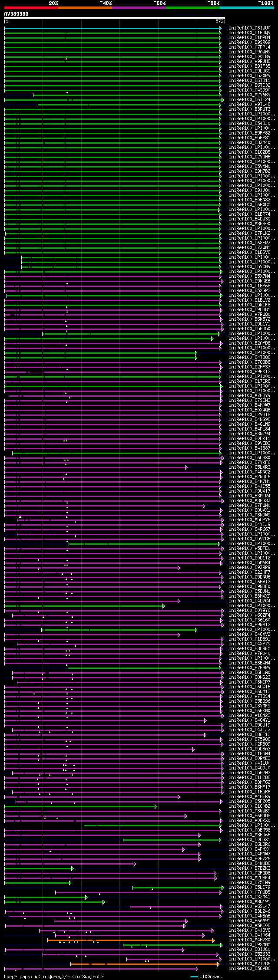Viewport: 278px width, 980px height.
Task: Select the UniRef100_Q5VXN0 entry
Action: (x=249, y=167)
